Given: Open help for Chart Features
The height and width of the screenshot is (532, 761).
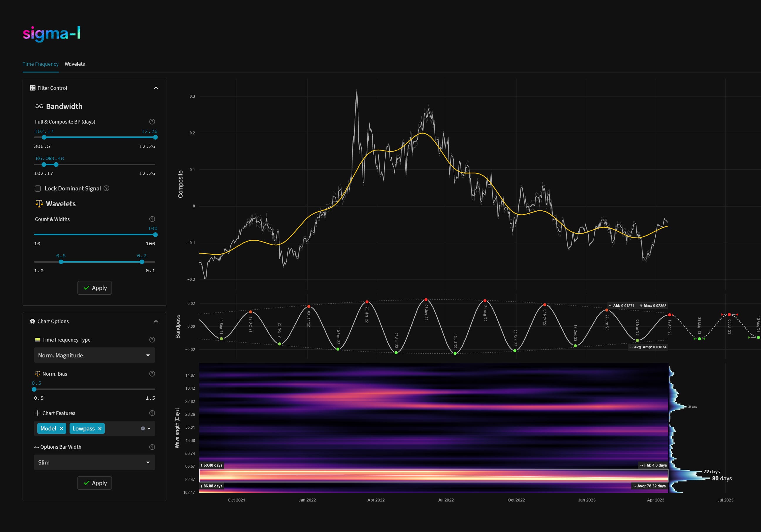Looking at the screenshot, I should [152, 413].
